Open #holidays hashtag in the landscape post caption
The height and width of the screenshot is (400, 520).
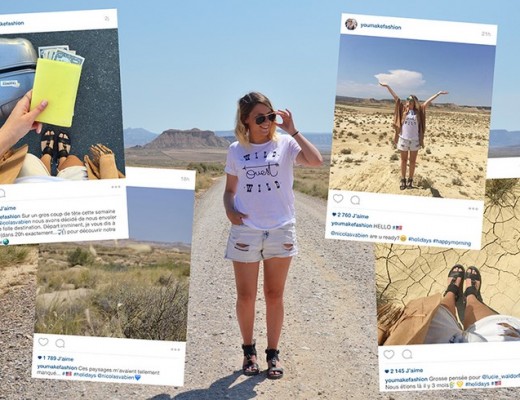[85, 375]
